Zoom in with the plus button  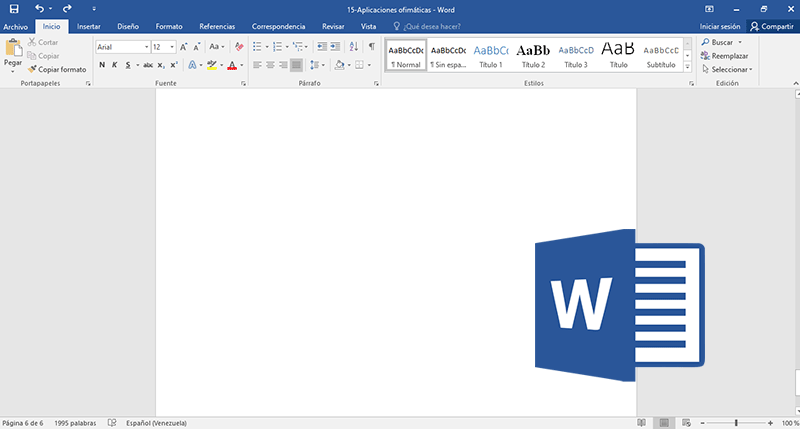click(x=770, y=423)
